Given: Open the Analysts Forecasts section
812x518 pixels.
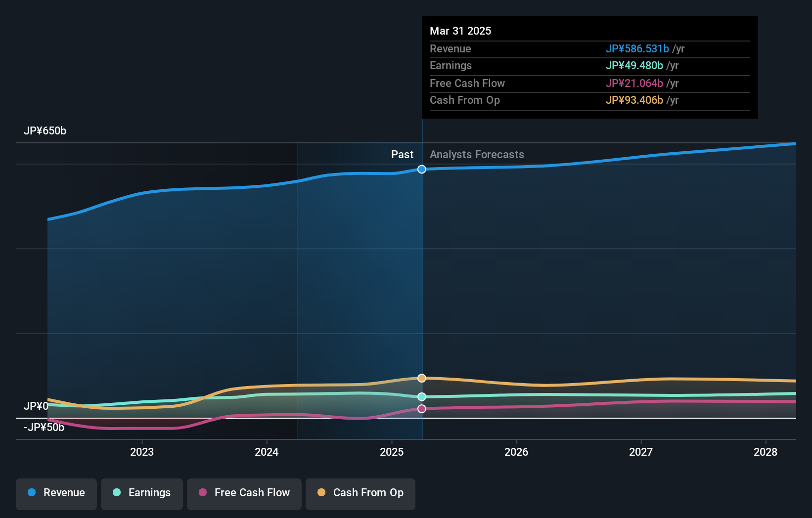Looking at the screenshot, I should coord(477,154).
